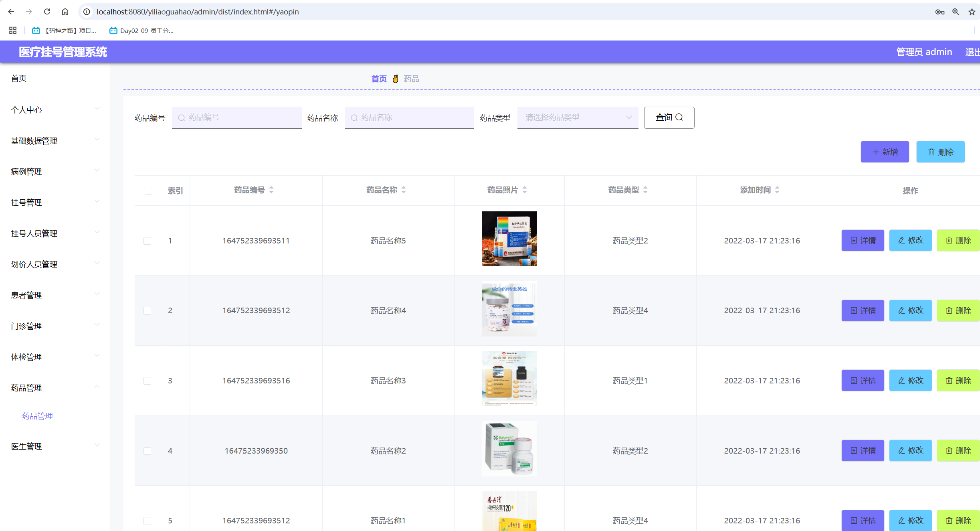Click 首页 breadcrumb link
The image size is (980, 531).
(x=379, y=79)
